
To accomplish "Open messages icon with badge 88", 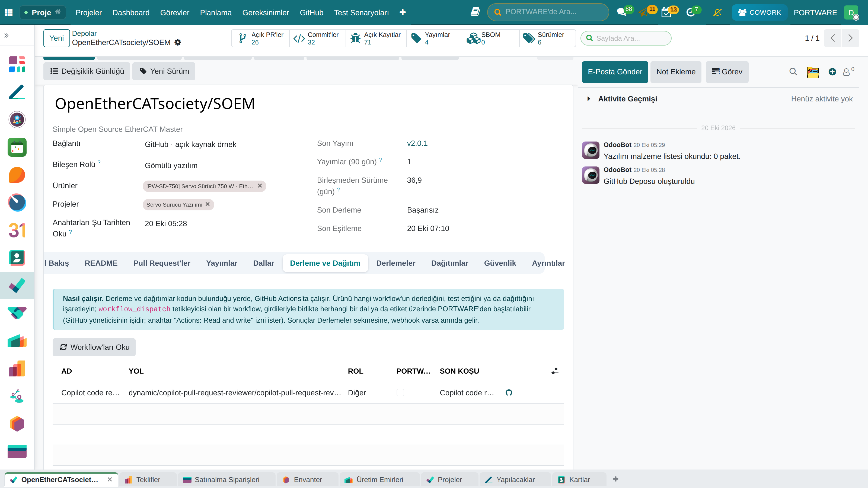I will click(x=621, y=12).
